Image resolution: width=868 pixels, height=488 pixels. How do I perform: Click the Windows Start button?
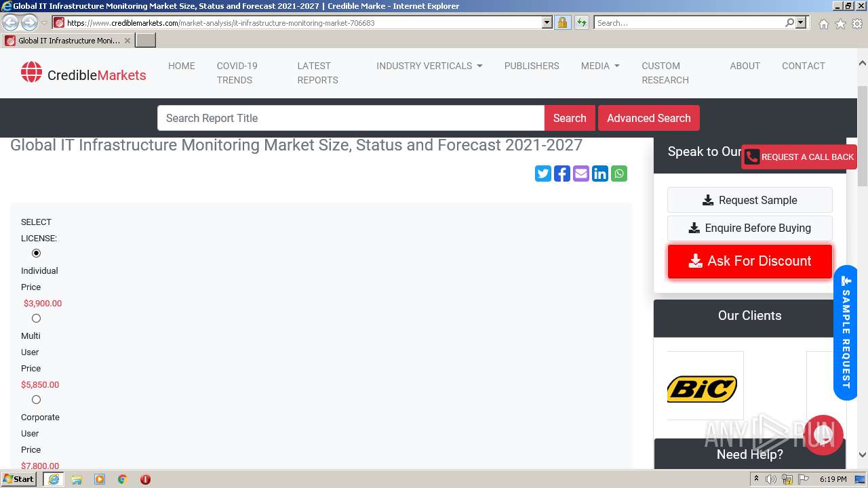coord(19,479)
